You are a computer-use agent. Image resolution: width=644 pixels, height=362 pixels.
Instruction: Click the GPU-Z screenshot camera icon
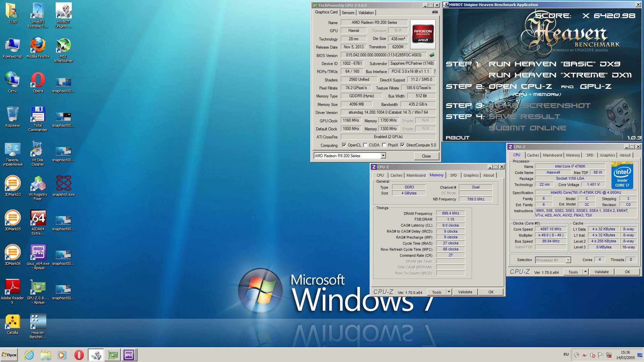pyautogui.click(x=435, y=12)
